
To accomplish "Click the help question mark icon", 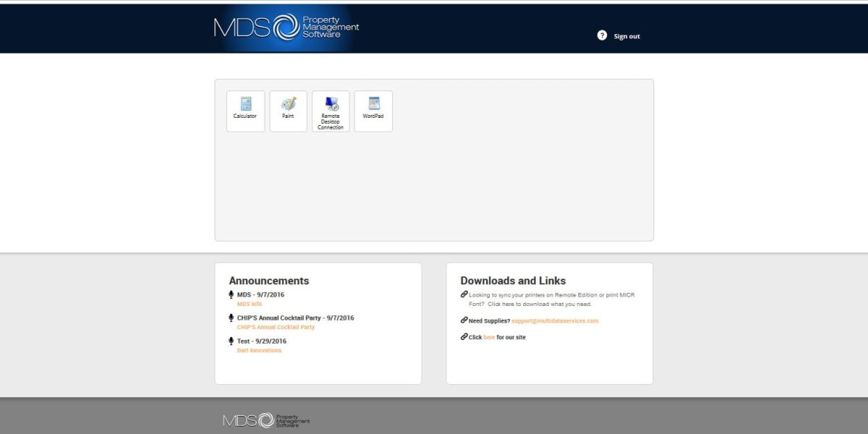I will (601, 35).
